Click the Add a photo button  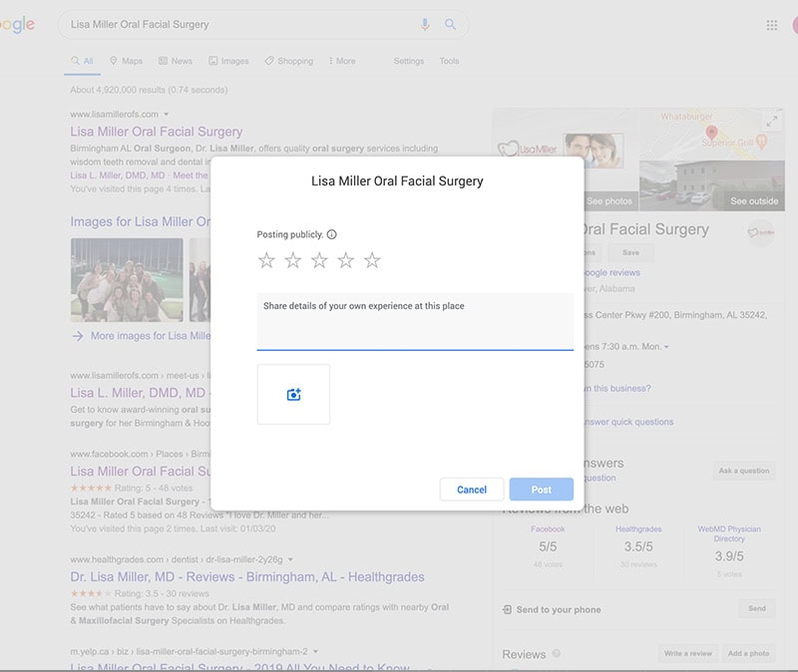click(x=749, y=653)
